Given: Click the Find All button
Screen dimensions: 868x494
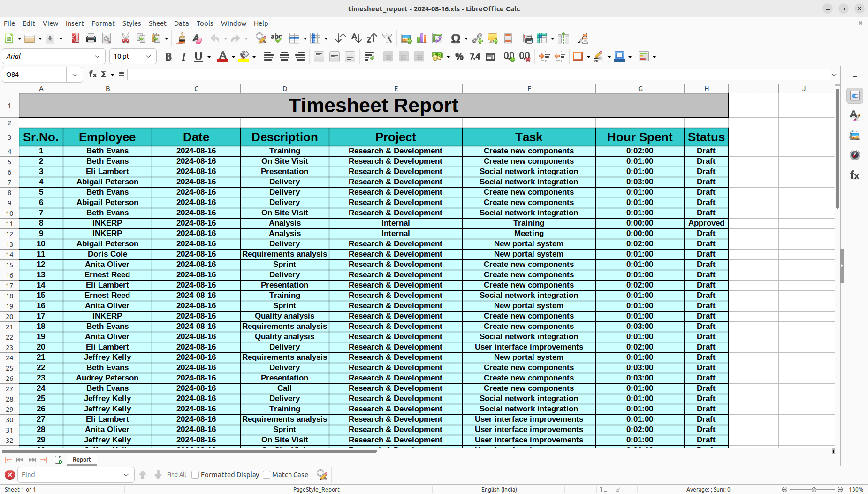Looking at the screenshot, I should point(176,475).
